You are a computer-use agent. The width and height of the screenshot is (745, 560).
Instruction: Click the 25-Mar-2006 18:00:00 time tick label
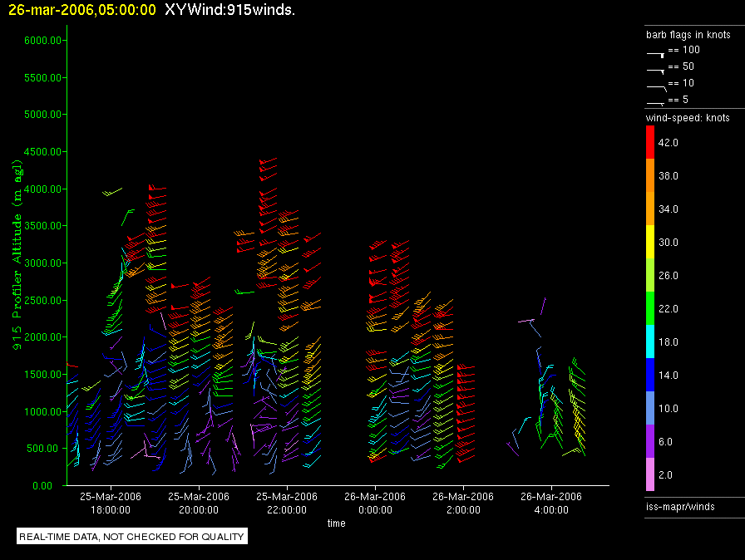[110, 503]
